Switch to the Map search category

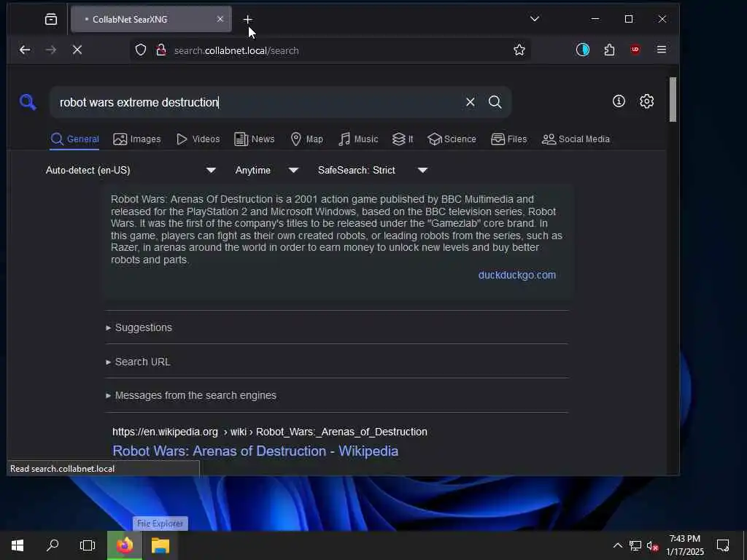(x=306, y=139)
